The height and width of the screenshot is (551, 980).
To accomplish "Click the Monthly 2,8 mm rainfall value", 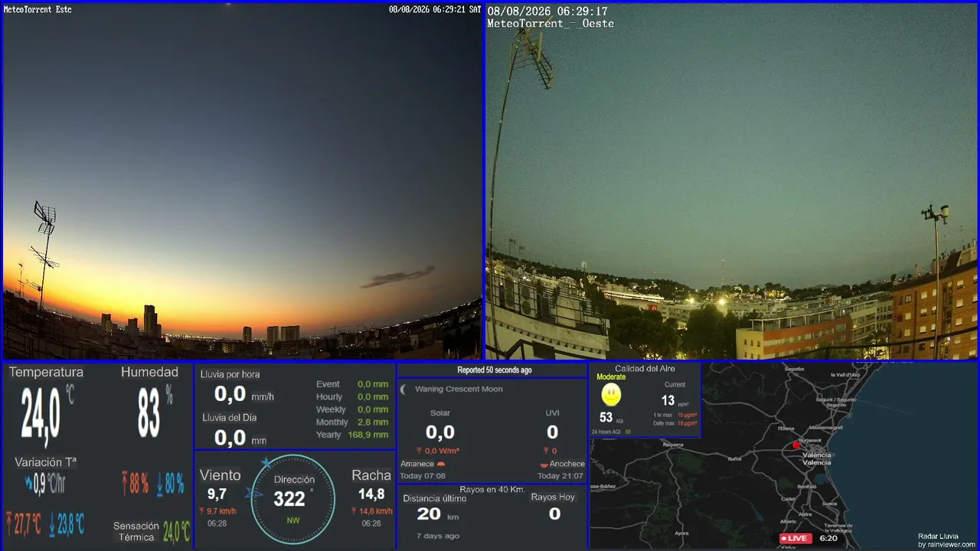I will click(373, 422).
